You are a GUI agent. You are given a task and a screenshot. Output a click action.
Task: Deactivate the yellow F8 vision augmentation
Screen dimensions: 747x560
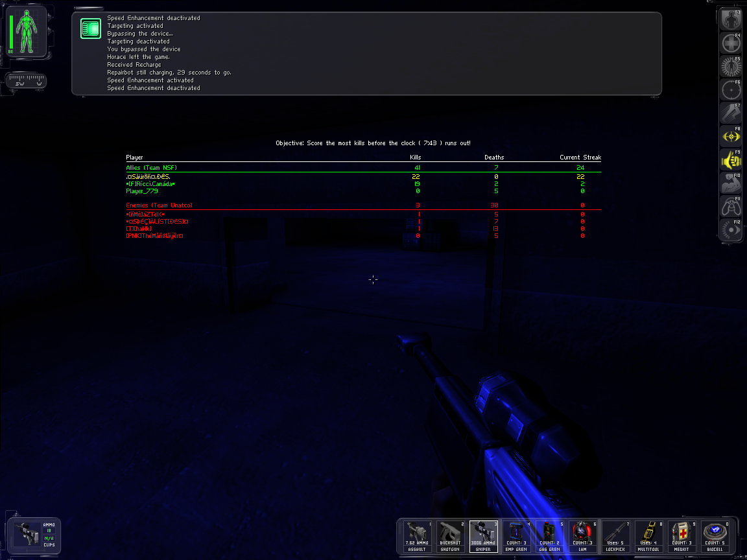tap(731, 136)
